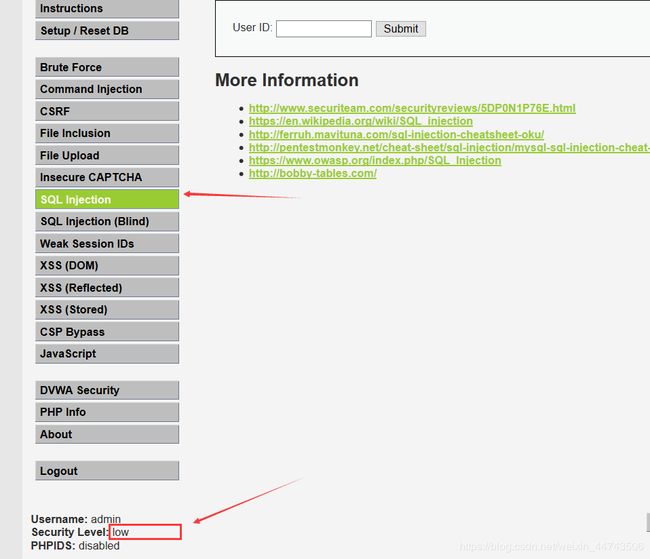Image resolution: width=650 pixels, height=559 pixels.
Task: Open the DVWA Security settings
Action: tap(106, 390)
